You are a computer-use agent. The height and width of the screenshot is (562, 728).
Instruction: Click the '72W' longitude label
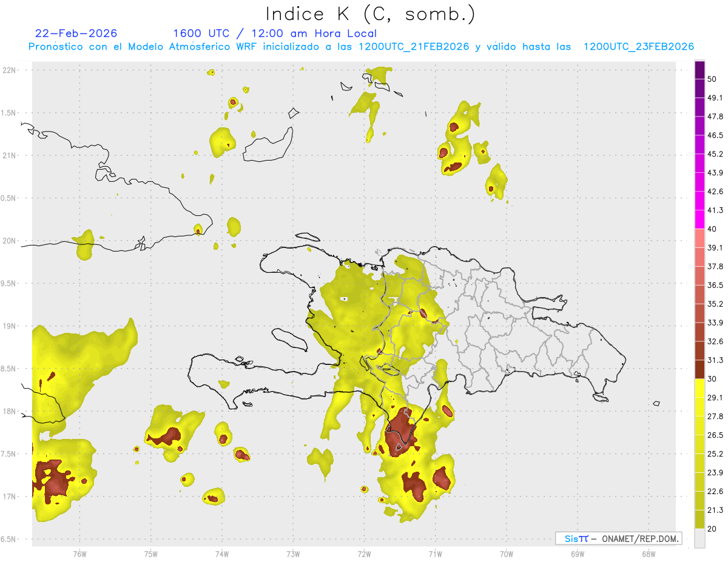coord(364,554)
